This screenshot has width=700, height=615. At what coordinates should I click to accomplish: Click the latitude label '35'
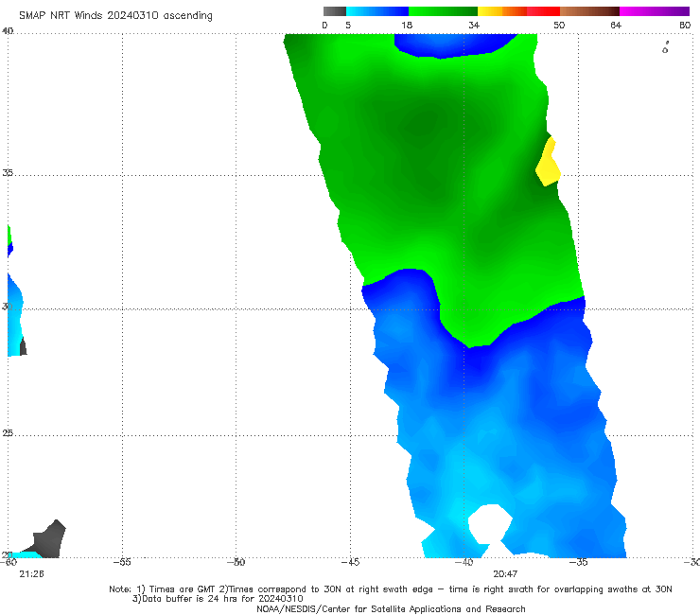8,172
